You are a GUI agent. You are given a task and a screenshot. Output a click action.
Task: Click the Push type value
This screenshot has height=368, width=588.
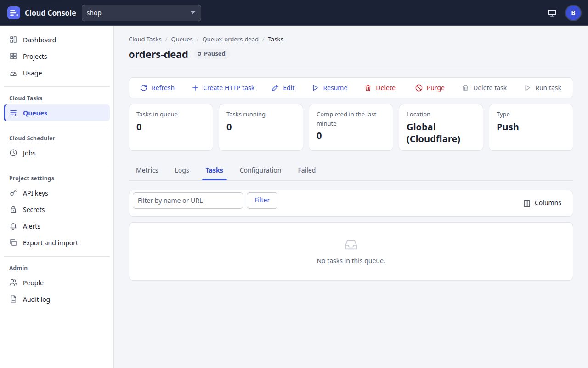508,127
